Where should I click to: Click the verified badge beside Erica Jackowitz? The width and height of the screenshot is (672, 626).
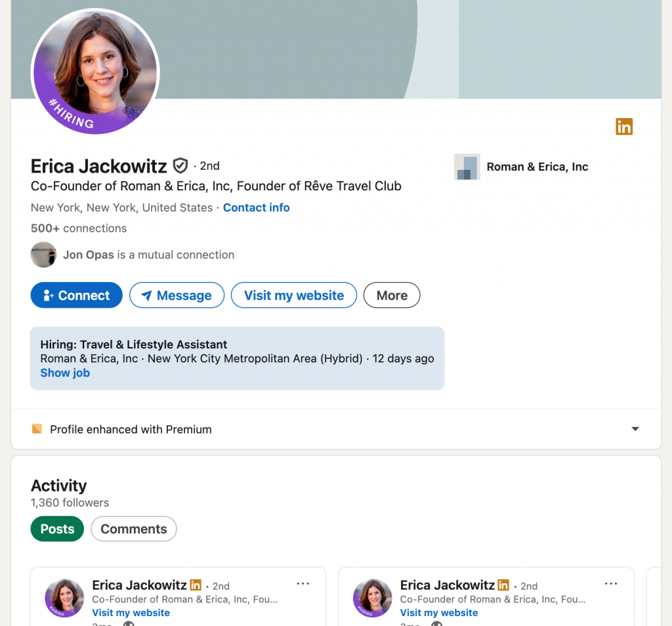pos(180,165)
